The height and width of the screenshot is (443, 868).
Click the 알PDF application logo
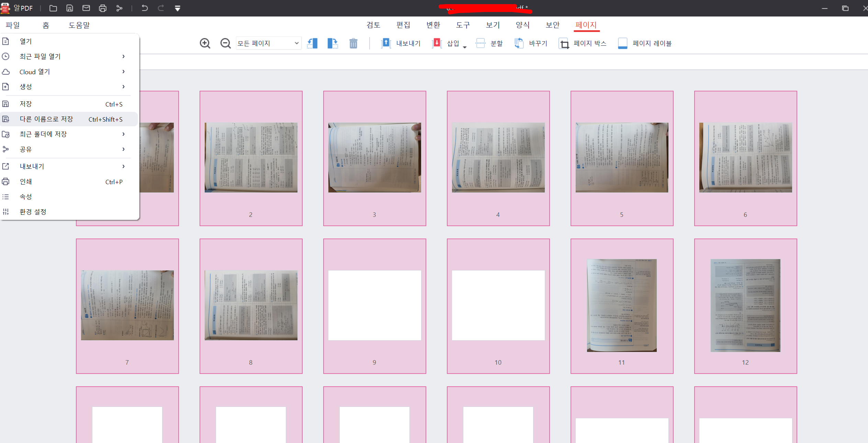click(x=5, y=8)
